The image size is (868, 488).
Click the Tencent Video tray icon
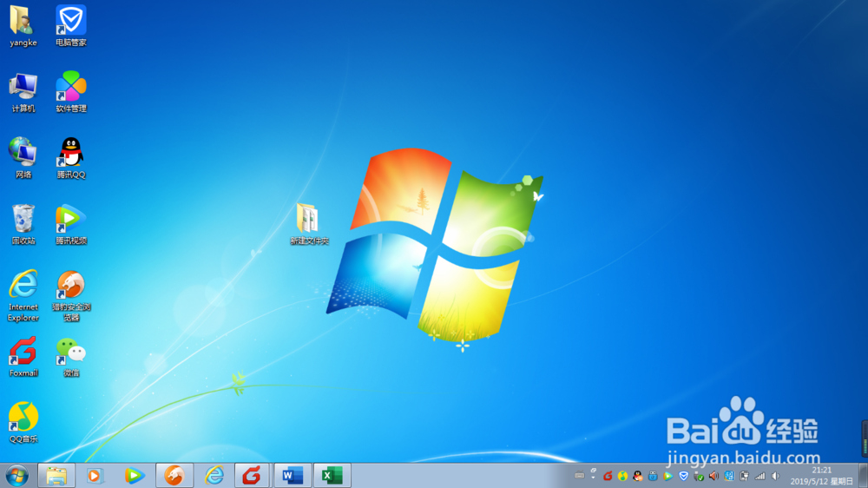668,476
